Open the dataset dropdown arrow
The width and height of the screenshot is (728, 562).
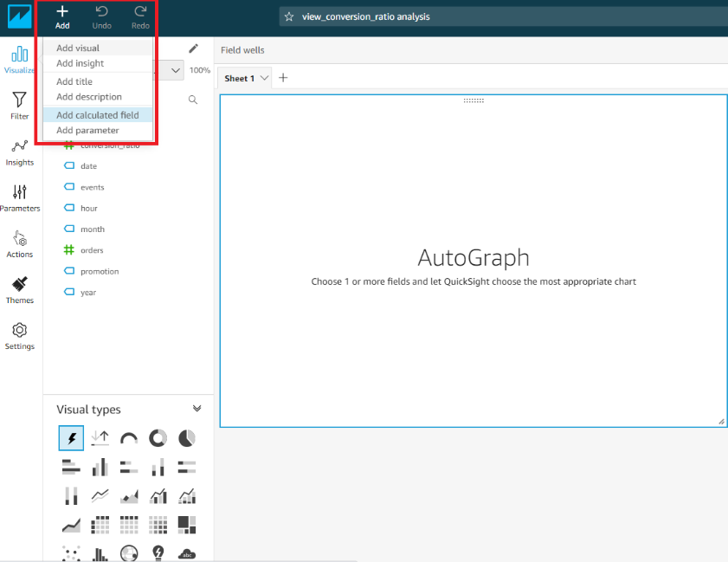(x=176, y=70)
